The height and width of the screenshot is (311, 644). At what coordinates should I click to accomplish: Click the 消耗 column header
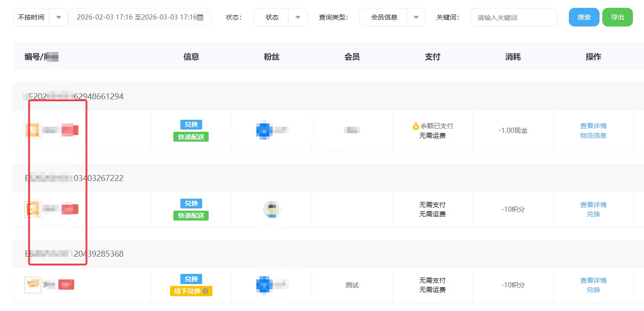tap(512, 56)
